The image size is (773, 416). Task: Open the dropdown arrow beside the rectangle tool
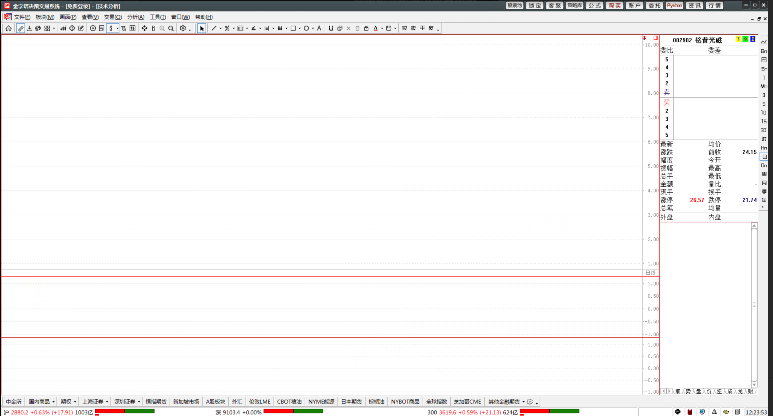[x=299, y=29]
